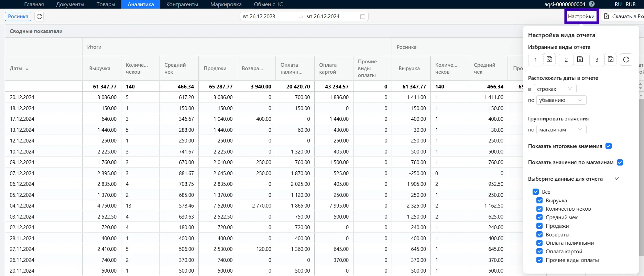The height and width of the screenshot is (276, 644).
Task: Open the Документы menu tab
Action: [x=70, y=4]
